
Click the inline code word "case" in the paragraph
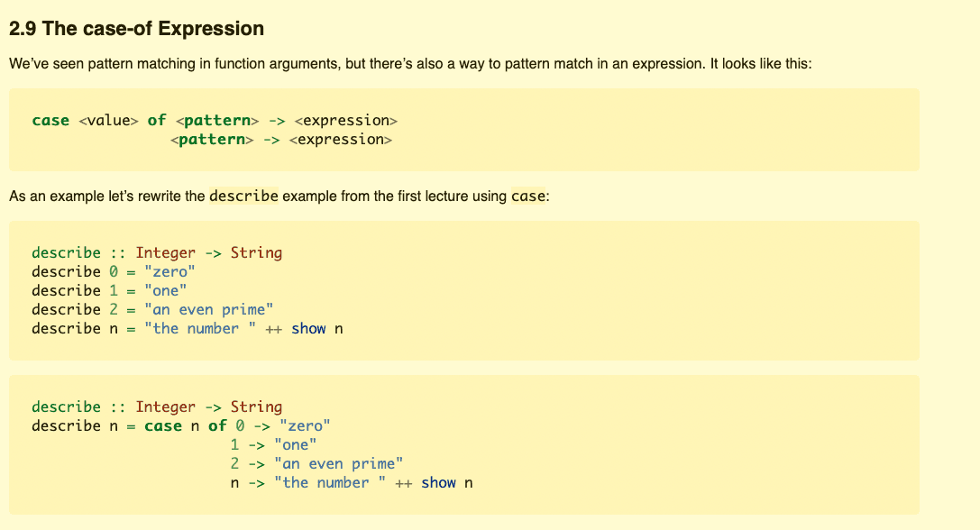(528, 196)
